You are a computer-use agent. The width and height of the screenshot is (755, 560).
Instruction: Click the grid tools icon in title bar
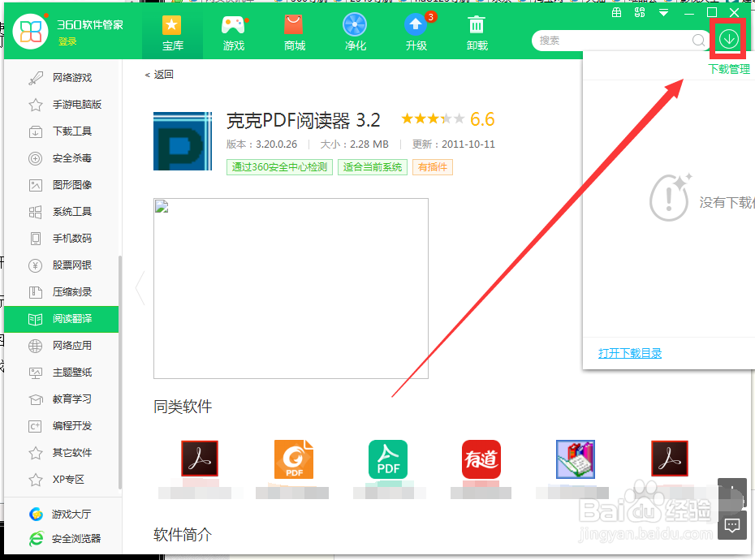click(640, 12)
